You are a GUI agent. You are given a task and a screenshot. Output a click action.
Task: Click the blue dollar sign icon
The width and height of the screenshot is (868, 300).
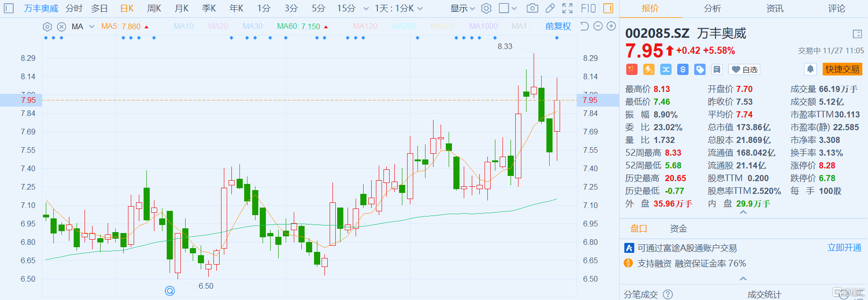click(683, 70)
